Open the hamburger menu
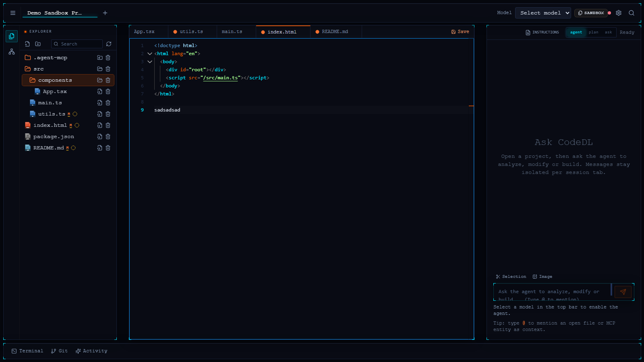This screenshot has width=644, height=362. pyautogui.click(x=13, y=13)
